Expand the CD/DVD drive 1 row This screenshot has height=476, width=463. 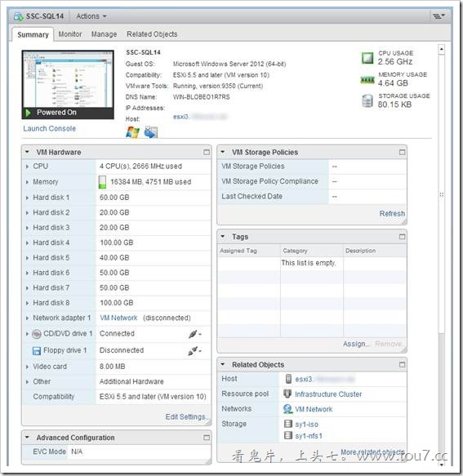coord(27,334)
